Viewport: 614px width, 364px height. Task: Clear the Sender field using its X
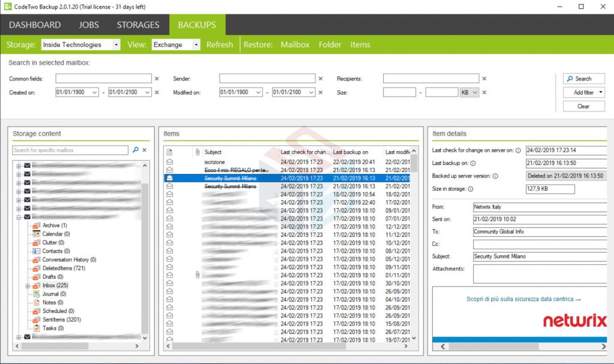coord(320,79)
